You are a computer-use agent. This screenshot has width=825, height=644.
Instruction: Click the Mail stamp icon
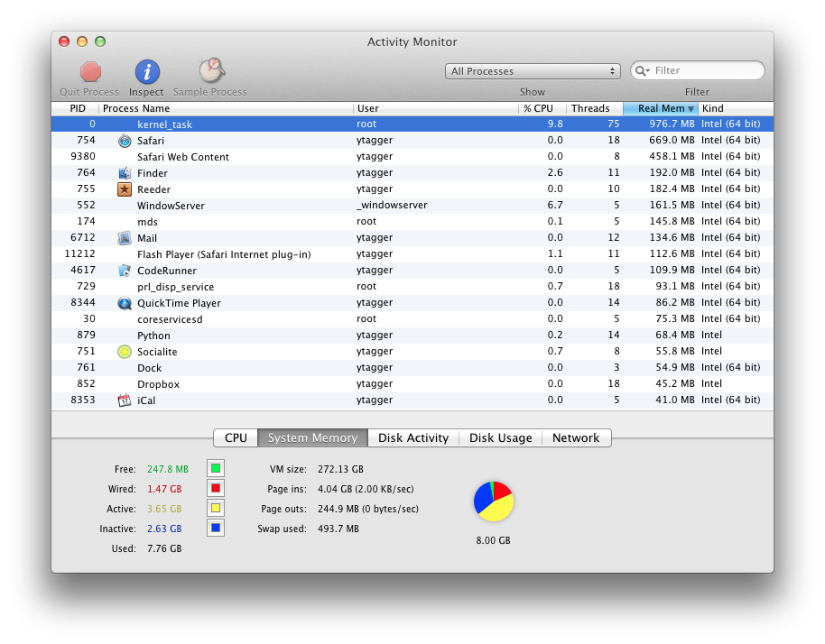[125, 238]
